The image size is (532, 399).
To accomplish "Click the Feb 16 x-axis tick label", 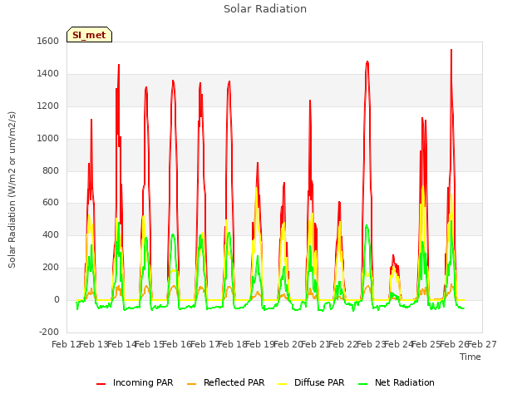I will pos(177,344).
